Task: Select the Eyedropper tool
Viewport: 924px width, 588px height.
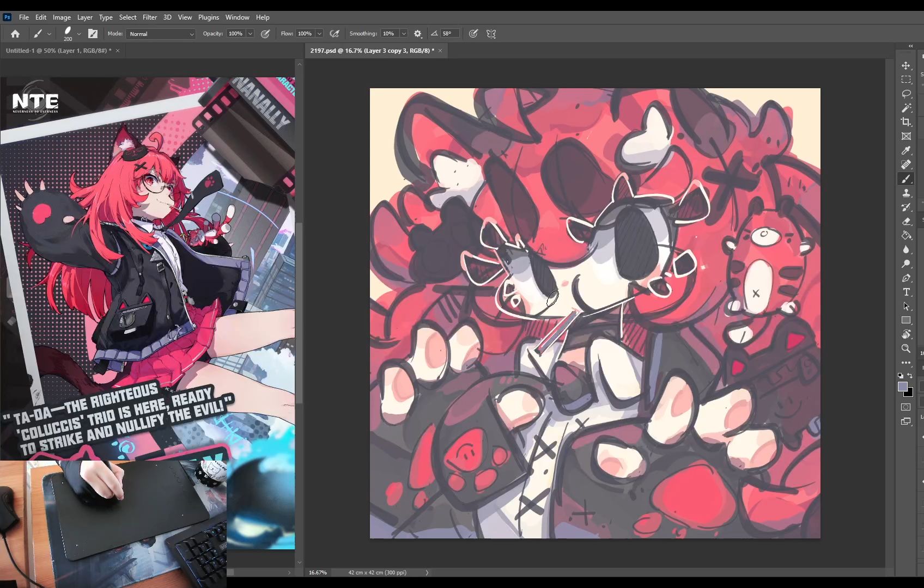Action: tap(906, 150)
